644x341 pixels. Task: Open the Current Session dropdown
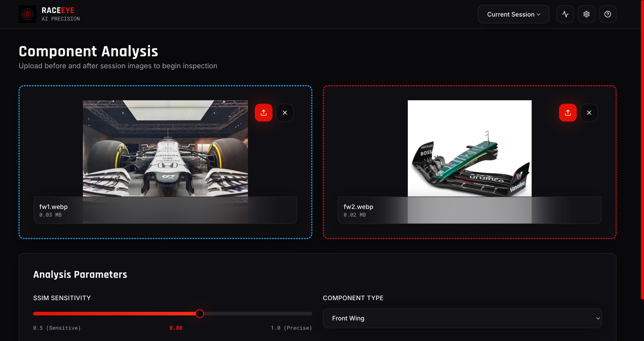(513, 14)
